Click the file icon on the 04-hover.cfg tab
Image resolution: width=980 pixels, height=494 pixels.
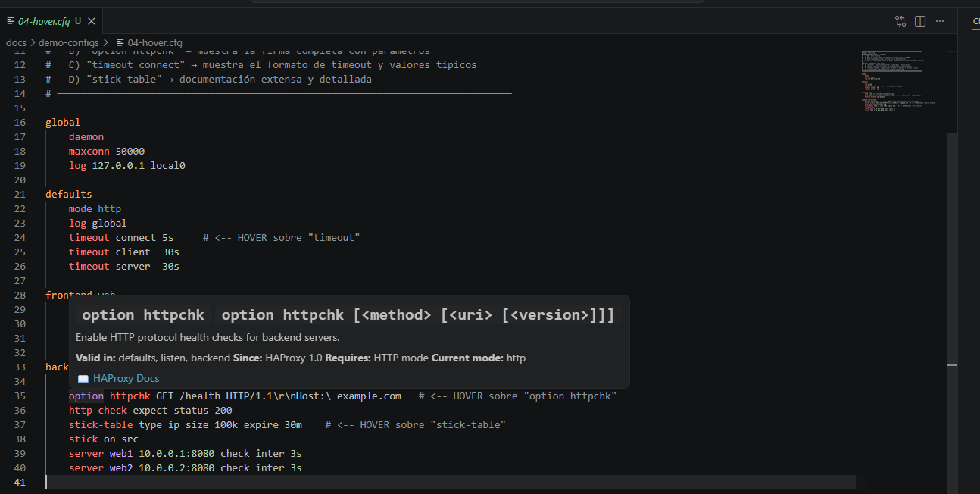(x=11, y=22)
